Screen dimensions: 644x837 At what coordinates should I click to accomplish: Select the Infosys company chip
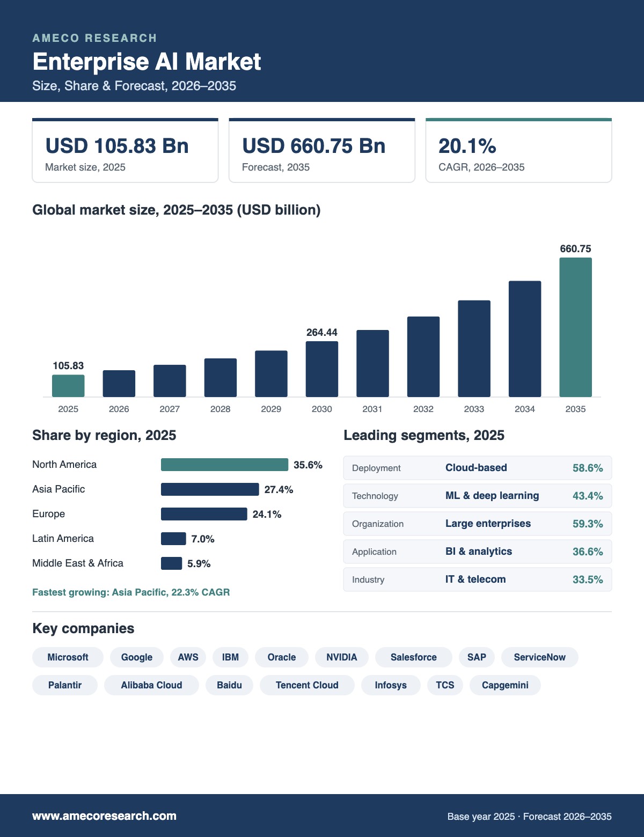click(391, 685)
